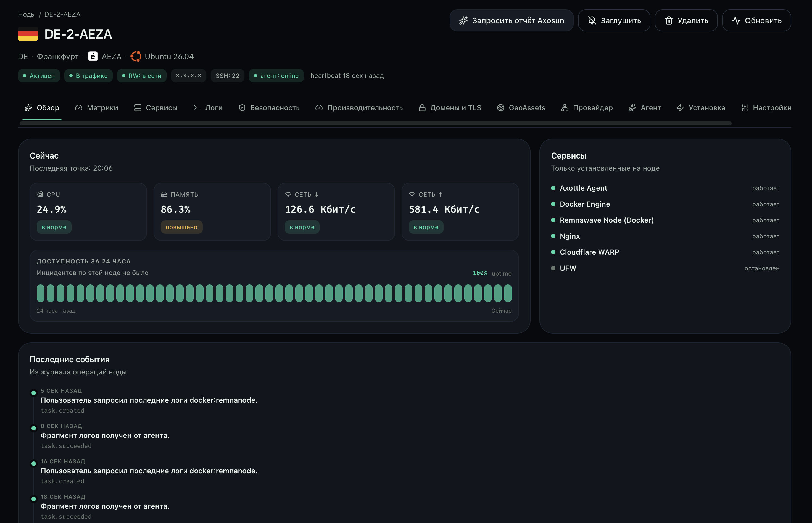Click the SSH: 22 badge
Image resolution: width=812 pixels, height=523 pixels.
click(x=228, y=76)
